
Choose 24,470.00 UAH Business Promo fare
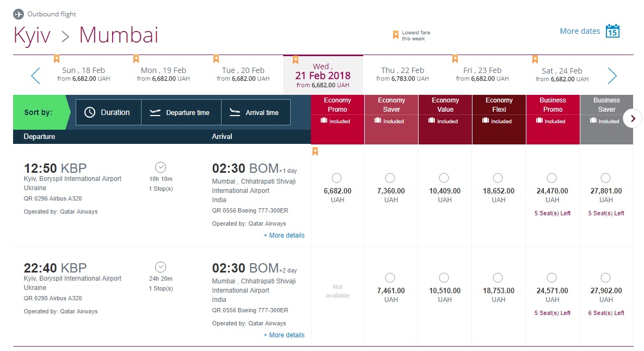(551, 178)
